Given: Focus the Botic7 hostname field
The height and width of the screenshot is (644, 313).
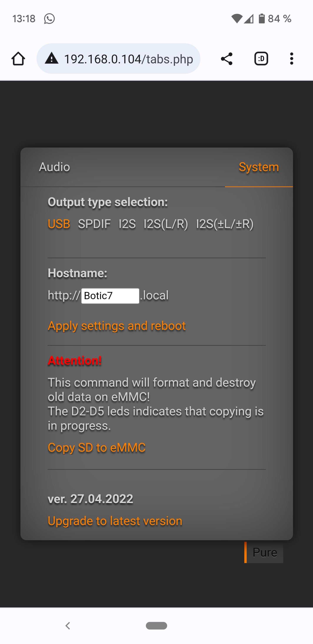Looking at the screenshot, I should pos(110,296).
